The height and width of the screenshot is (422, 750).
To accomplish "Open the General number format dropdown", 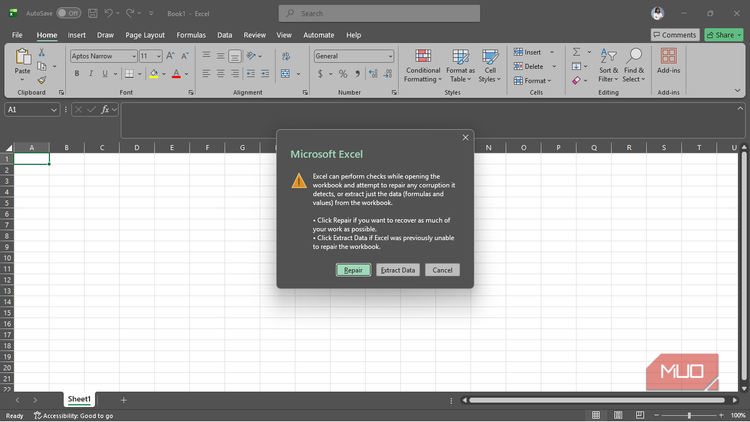I will click(x=390, y=56).
